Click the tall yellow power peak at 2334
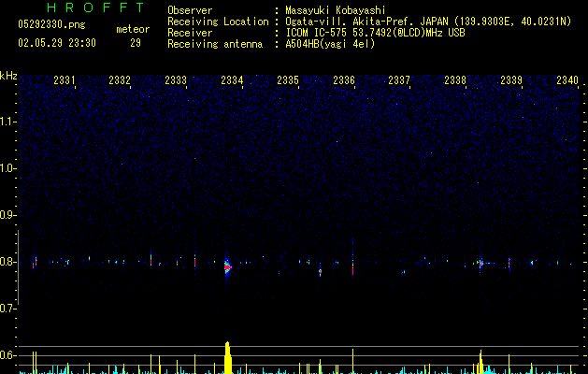Image resolution: width=588 pixels, height=374 pixels. point(228,357)
